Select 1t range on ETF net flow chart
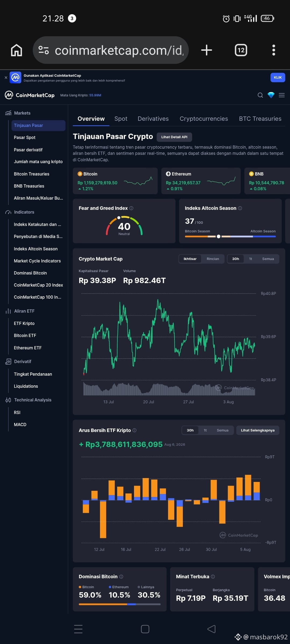Screen dimensions: 290x644 point(205,430)
